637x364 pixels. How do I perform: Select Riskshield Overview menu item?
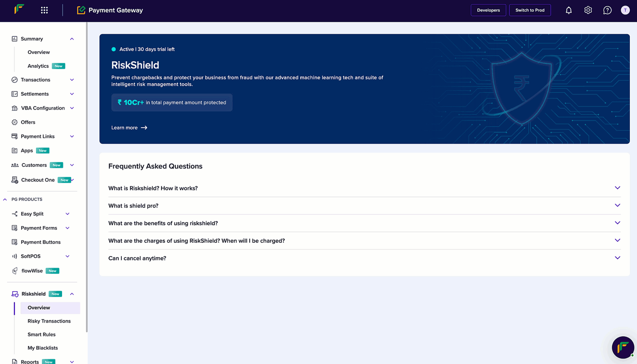(50, 308)
